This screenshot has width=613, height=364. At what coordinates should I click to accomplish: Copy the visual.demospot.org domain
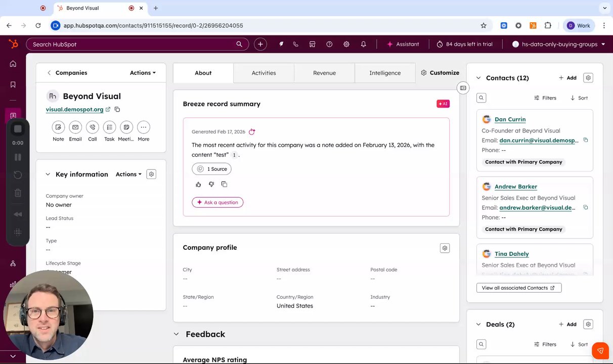117,109
